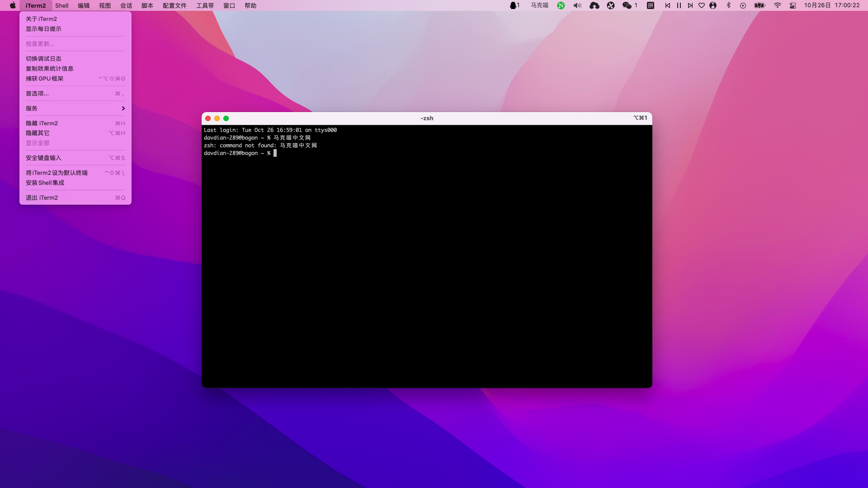Viewport: 868px width, 488px height.
Task: Close the iTerm2 menu via its title
Action: 36,5
